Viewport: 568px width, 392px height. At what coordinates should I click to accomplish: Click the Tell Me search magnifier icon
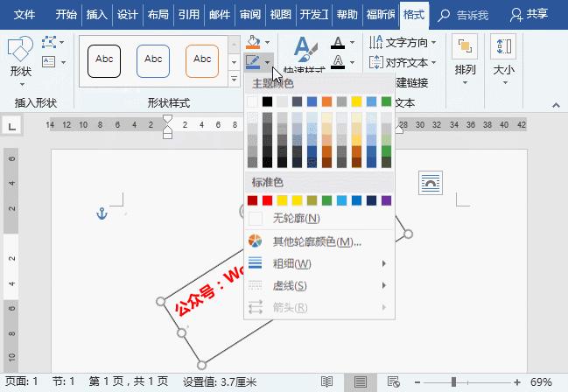[x=444, y=15]
